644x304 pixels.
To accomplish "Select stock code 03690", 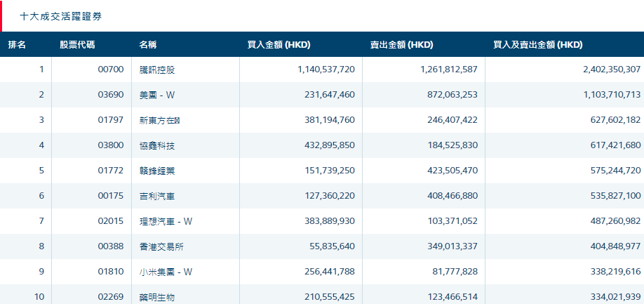I will pos(111,95).
